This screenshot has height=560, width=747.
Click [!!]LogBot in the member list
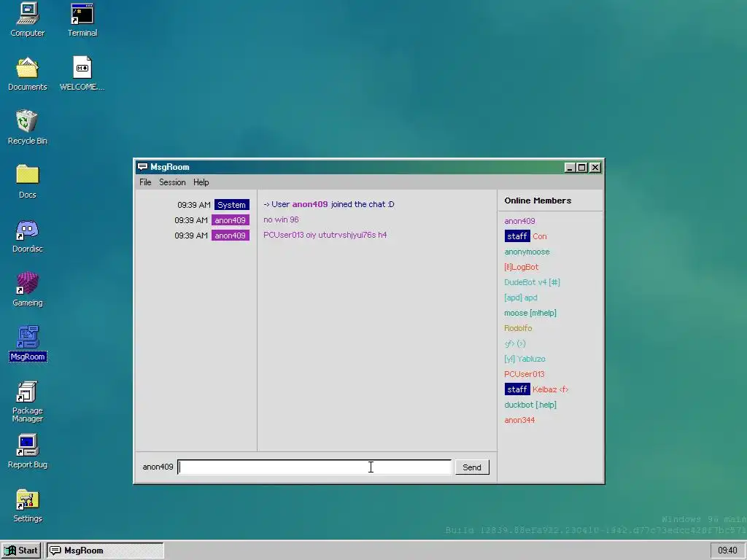[521, 267]
